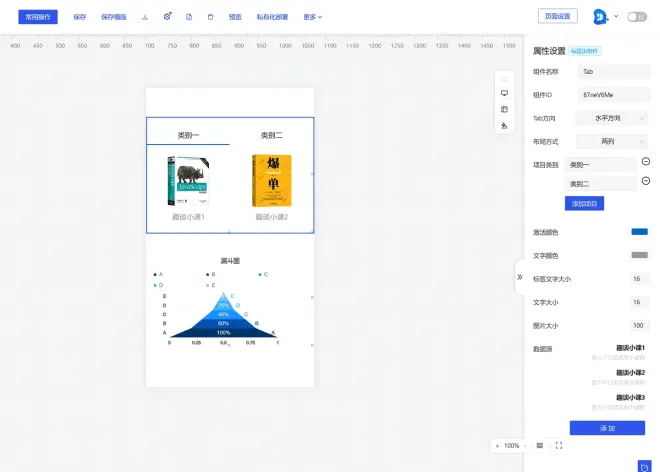Viewport: 660px width, 472px height.
Task: Select the 类别一 tab on canvas
Action: (188, 135)
